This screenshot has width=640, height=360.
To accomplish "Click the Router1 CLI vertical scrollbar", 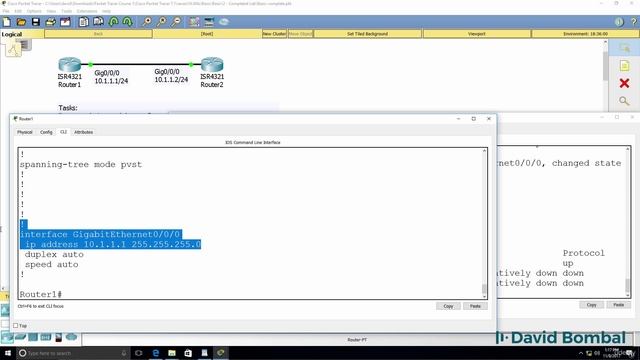I will click(484, 223).
